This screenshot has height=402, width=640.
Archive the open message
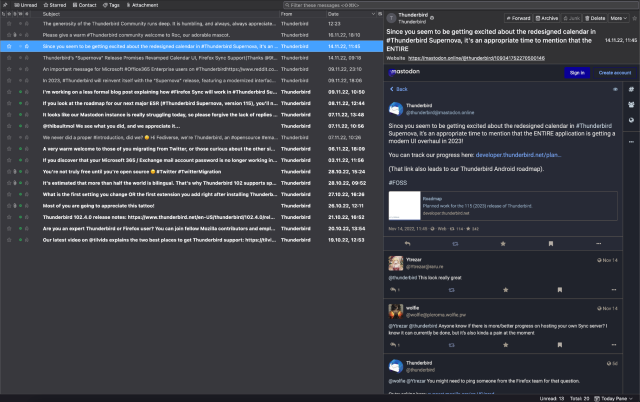pyautogui.click(x=546, y=18)
